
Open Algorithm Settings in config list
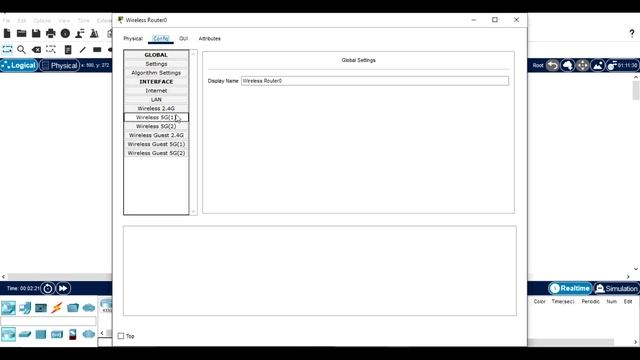[x=156, y=73]
